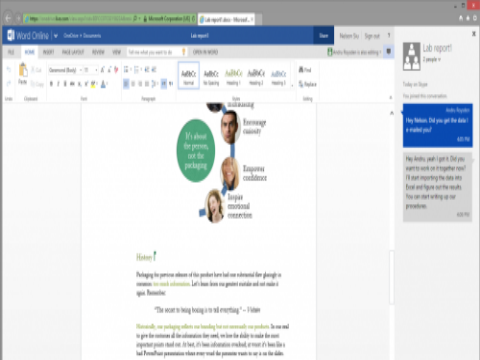Screen dimensions: 480x360
Task: Open the font color swatch button
Action: pos(103,84)
